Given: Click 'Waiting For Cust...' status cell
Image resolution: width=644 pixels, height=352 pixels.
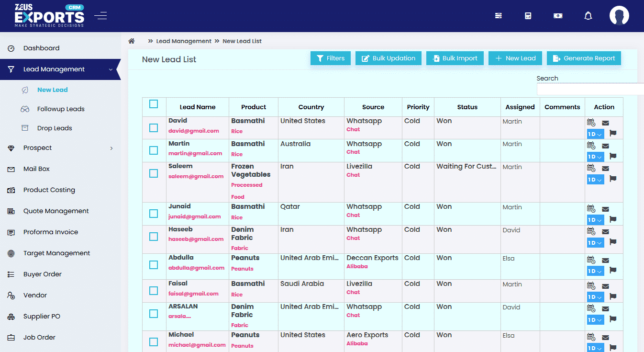Looking at the screenshot, I should point(466,166).
